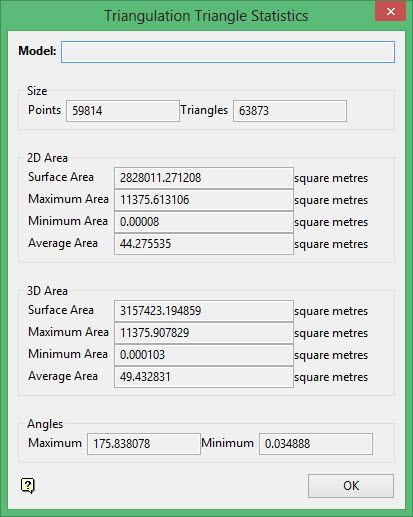The width and height of the screenshot is (413, 517).
Task: Close the Triangulation Triangle Statistics dialog
Action: pos(390,11)
